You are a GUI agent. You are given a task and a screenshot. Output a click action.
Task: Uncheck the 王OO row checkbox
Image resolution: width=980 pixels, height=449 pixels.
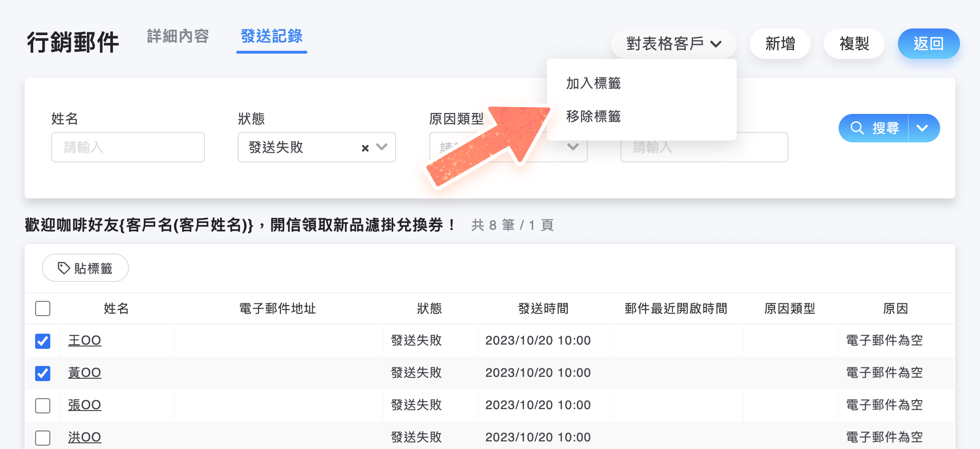pos(43,341)
